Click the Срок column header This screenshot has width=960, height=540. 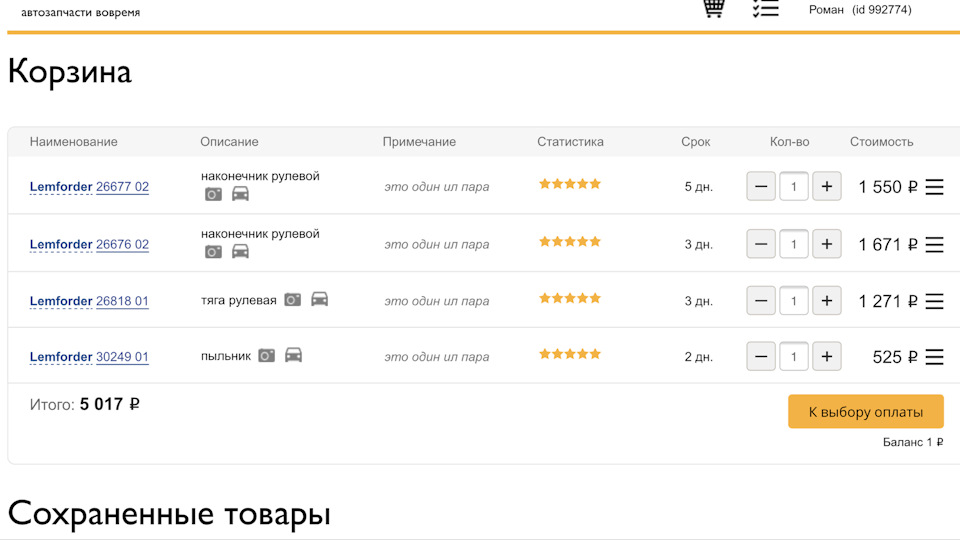click(x=696, y=141)
